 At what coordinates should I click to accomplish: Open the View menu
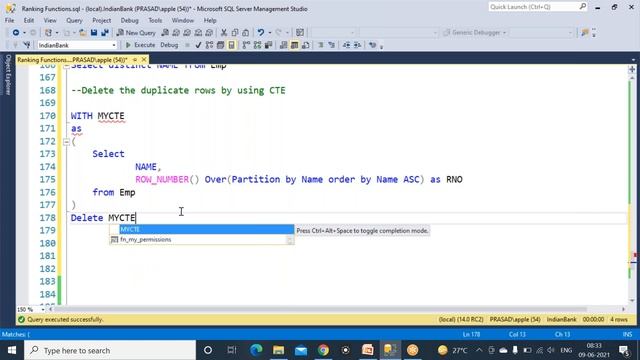[x=50, y=20]
